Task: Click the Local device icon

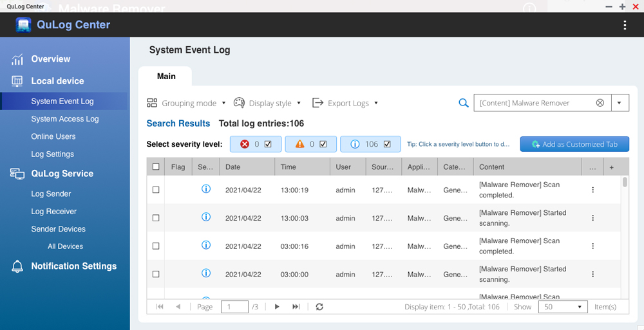Action: 17,81
